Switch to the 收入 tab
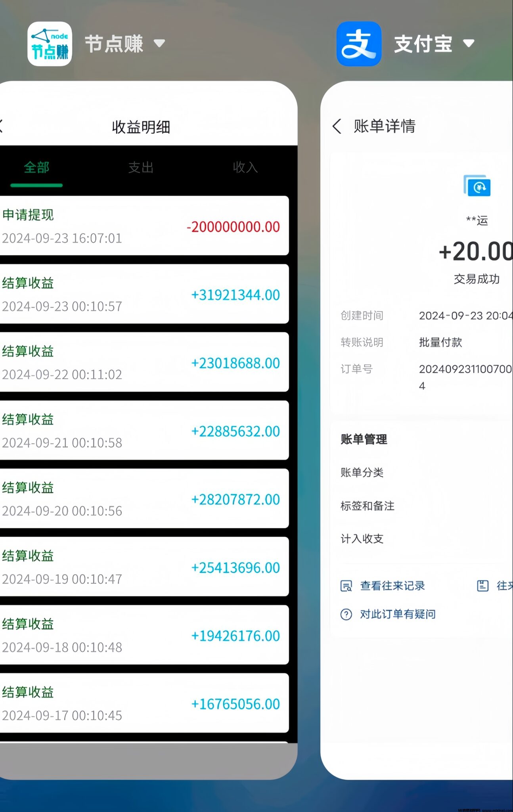 [245, 167]
